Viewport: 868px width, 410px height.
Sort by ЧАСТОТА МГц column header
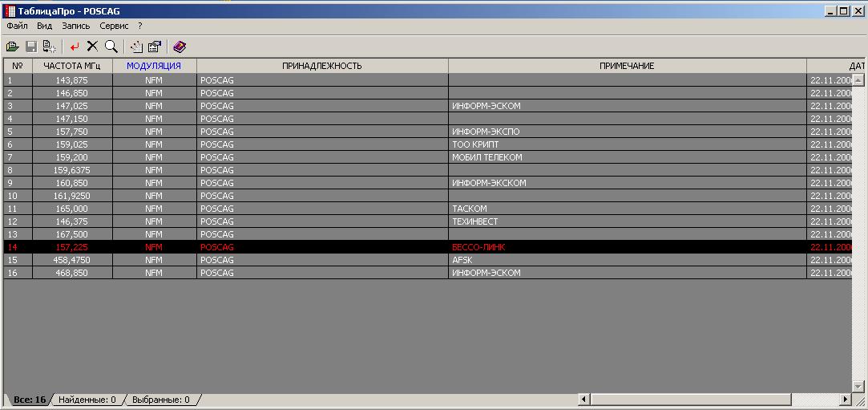click(72, 66)
